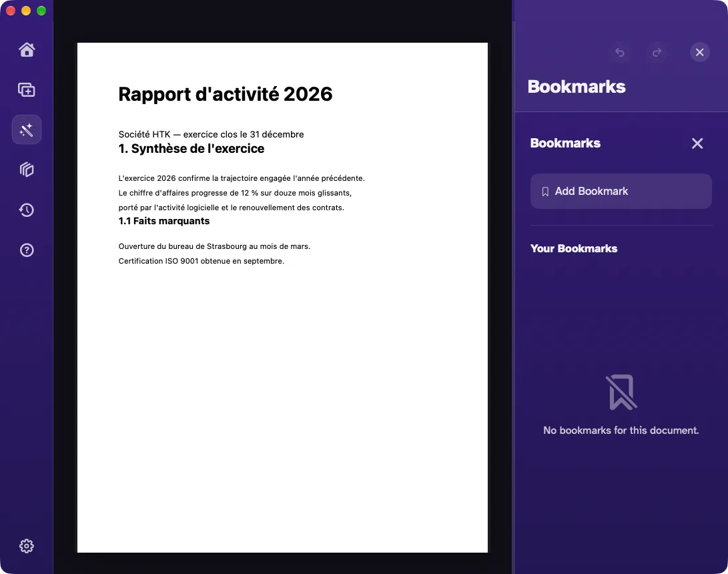
Task: Click the line about Strasbourg office opening
Action: [214, 246]
